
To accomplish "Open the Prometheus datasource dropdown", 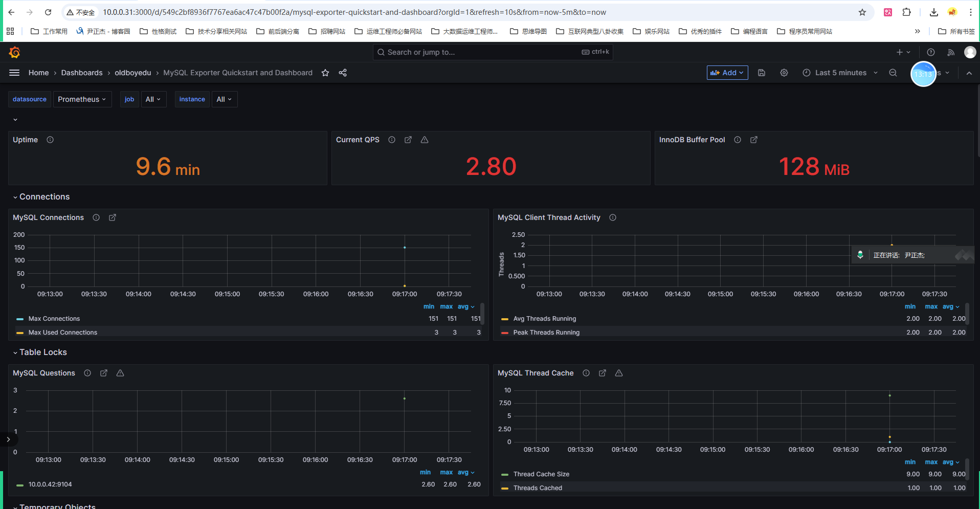I will tap(82, 99).
